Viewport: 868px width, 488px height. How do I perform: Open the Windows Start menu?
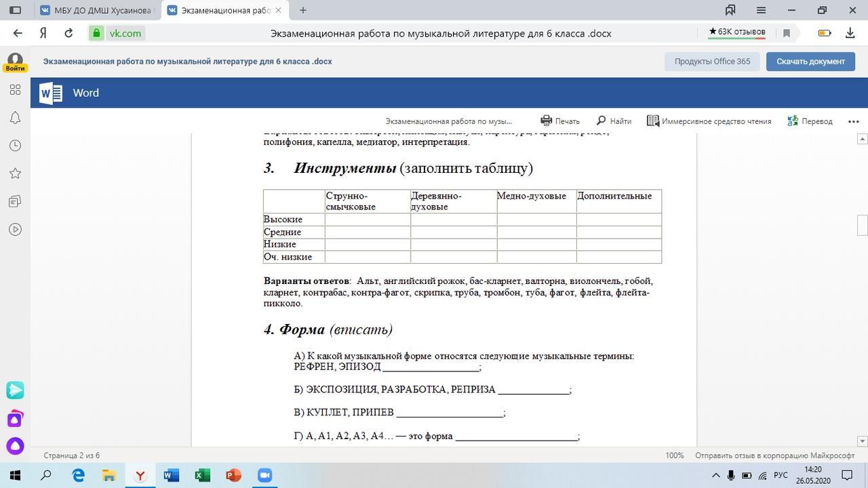15,475
